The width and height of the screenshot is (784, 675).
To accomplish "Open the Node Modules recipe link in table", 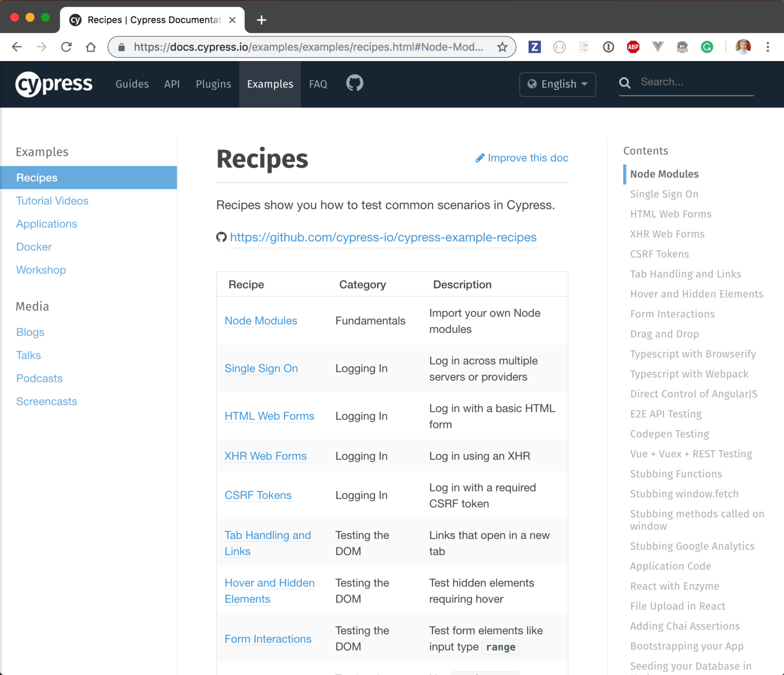I will click(261, 320).
